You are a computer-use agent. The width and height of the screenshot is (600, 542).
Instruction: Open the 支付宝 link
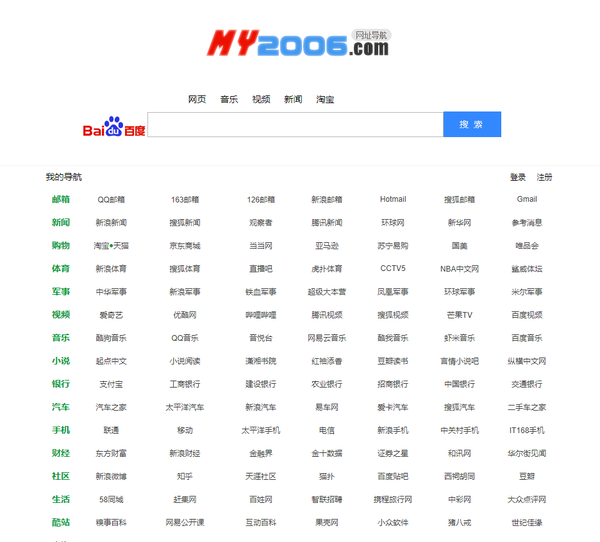pyautogui.click(x=111, y=384)
